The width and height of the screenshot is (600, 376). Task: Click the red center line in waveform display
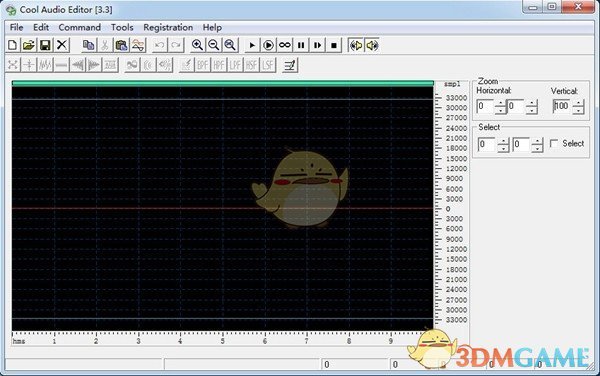tap(223, 208)
